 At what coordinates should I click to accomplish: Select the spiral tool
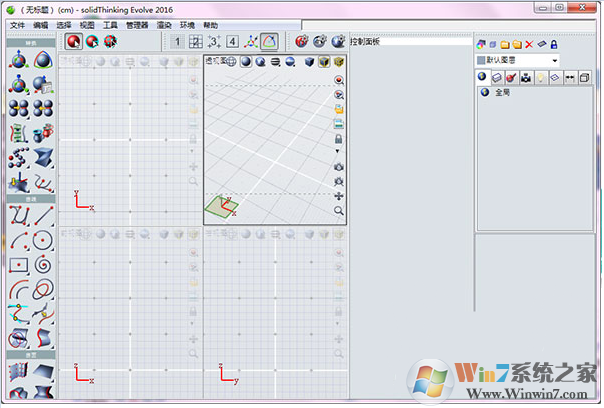tap(43, 265)
